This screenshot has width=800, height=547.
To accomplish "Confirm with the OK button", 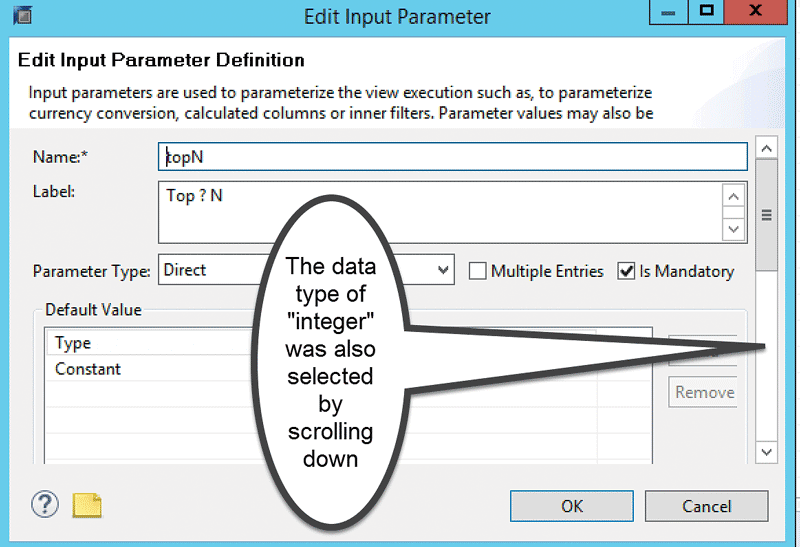I will pyautogui.click(x=571, y=506).
